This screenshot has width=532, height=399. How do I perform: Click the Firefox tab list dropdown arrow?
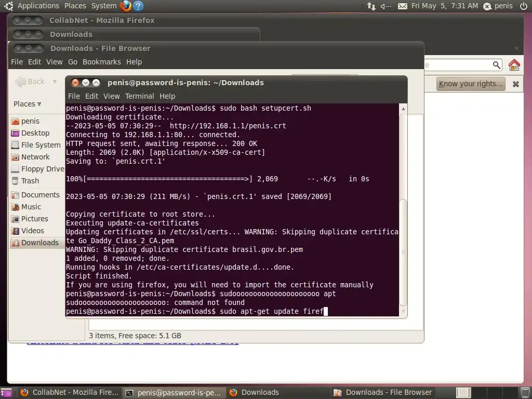[x=516, y=48]
